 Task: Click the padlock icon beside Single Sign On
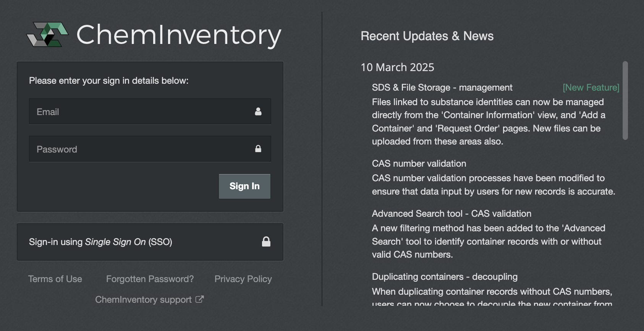pyautogui.click(x=266, y=242)
